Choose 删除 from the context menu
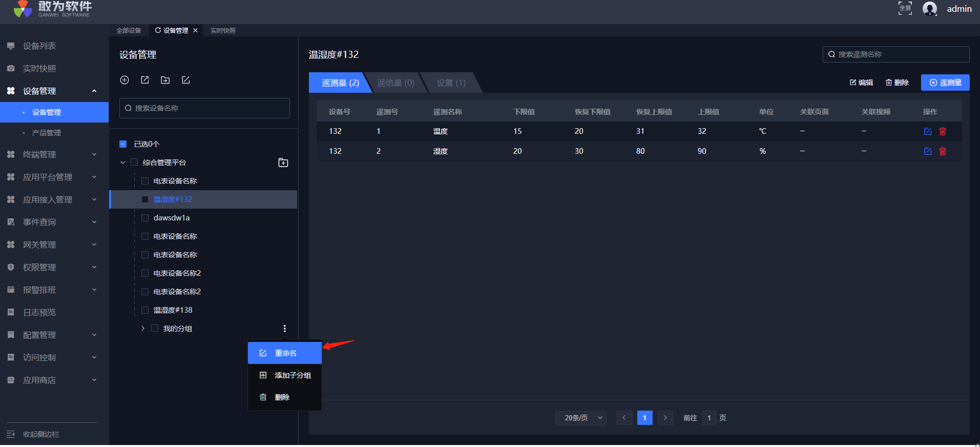980x447 pixels. click(x=285, y=397)
